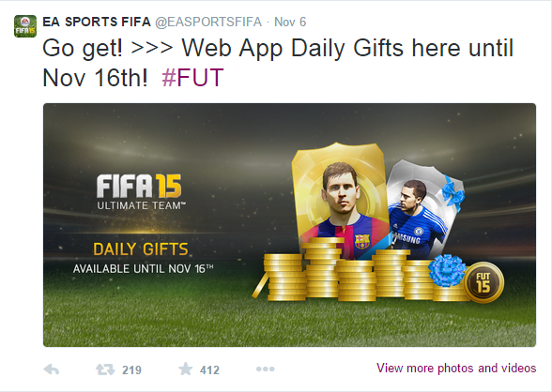Screen dimensions: 552x392
Task: Click the reply arrow icon
Action: (x=52, y=369)
